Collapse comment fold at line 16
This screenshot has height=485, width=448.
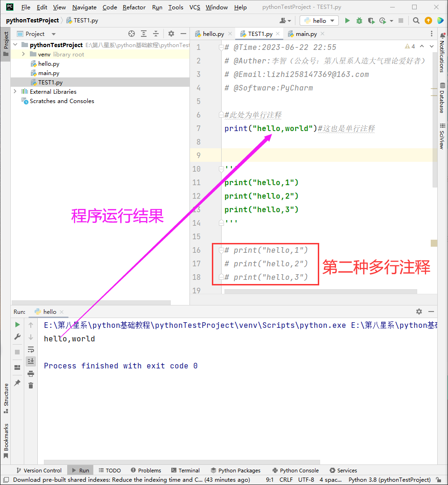[x=221, y=250]
